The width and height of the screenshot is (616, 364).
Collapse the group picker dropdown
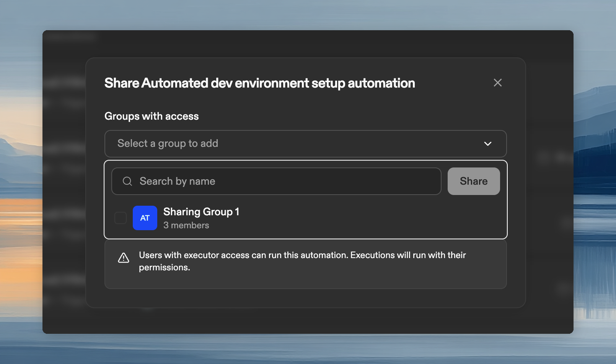(x=487, y=144)
